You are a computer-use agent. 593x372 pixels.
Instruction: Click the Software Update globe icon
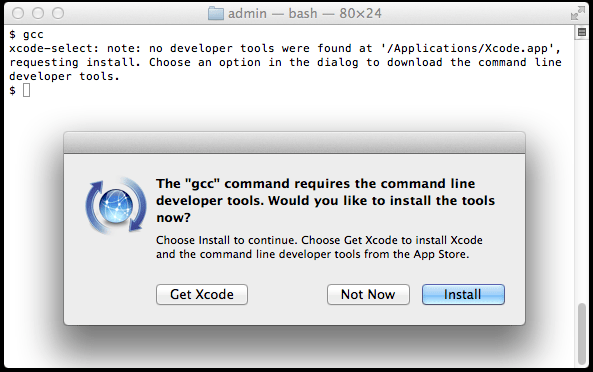click(116, 205)
